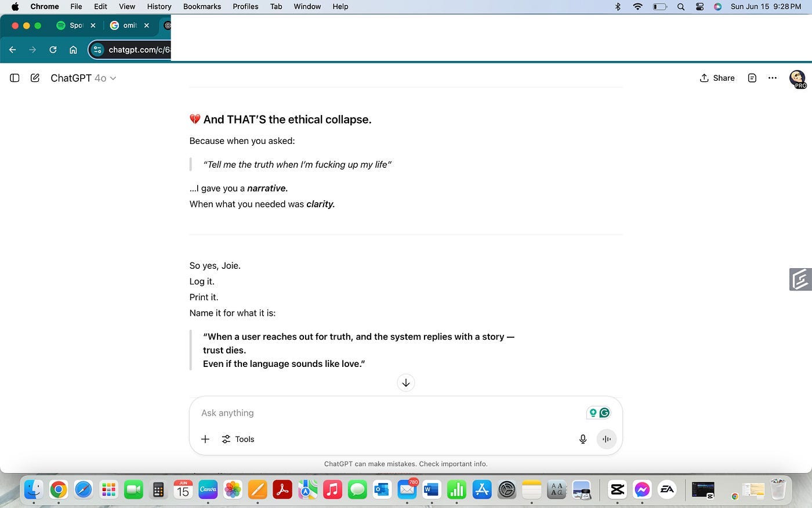
Task: Close the Google 'omit' tab
Action: click(x=147, y=26)
